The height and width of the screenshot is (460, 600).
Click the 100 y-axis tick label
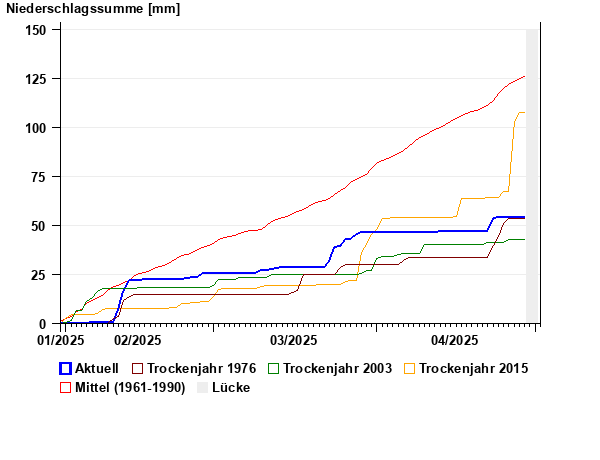point(36,128)
